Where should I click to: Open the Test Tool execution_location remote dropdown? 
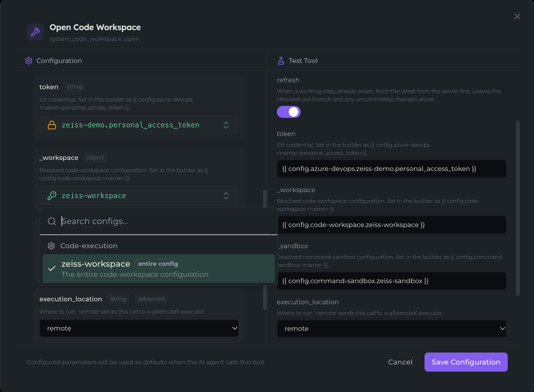coord(391,329)
